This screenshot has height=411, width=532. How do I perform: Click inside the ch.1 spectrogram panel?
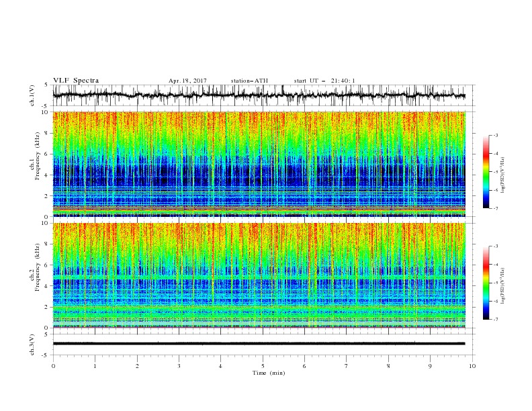point(259,164)
